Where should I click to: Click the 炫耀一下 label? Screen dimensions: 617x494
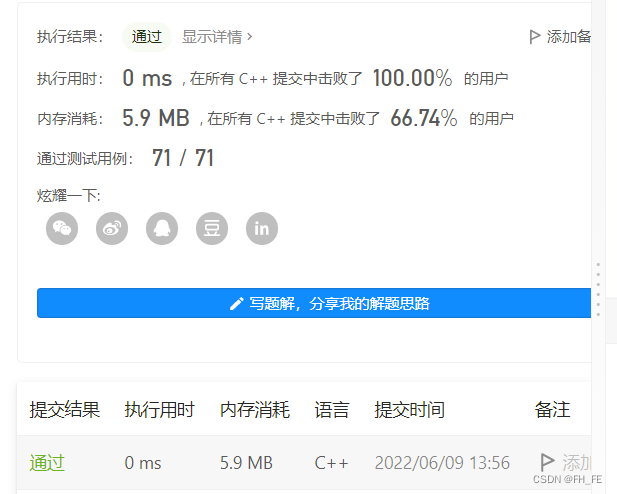69,195
